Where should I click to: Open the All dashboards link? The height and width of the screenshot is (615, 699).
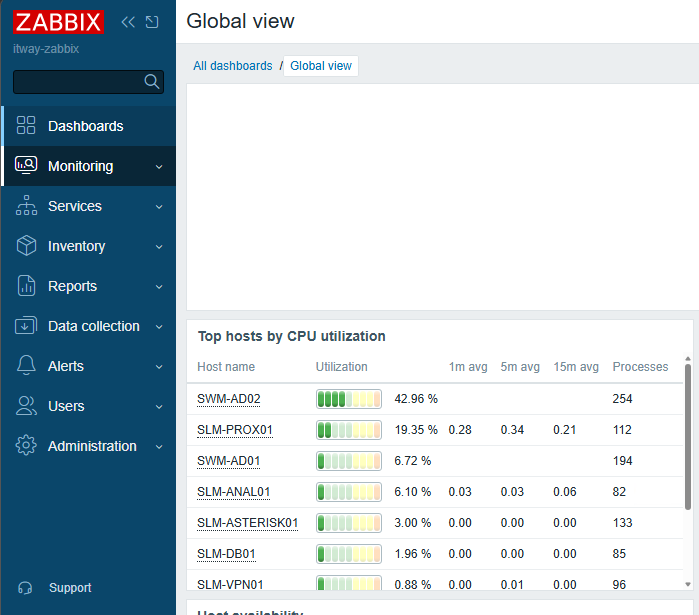[232, 66]
